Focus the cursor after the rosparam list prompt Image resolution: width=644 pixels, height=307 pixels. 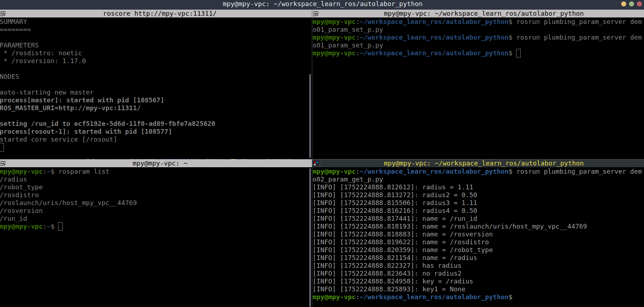tap(61, 226)
